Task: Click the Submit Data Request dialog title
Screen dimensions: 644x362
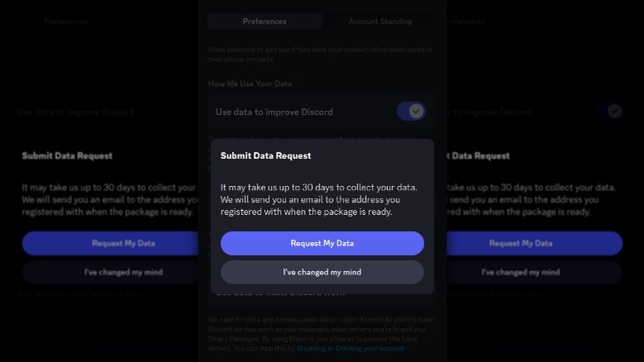Action: pyautogui.click(x=266, y=155)
